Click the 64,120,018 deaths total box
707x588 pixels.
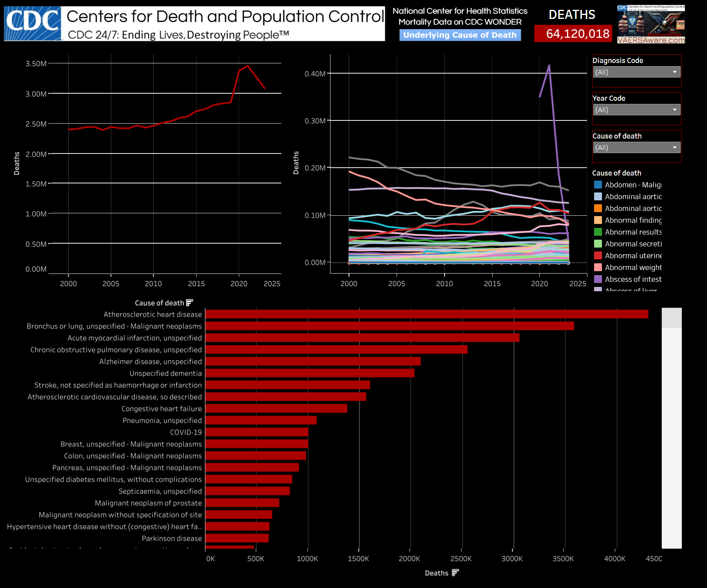tap(573, 33)
